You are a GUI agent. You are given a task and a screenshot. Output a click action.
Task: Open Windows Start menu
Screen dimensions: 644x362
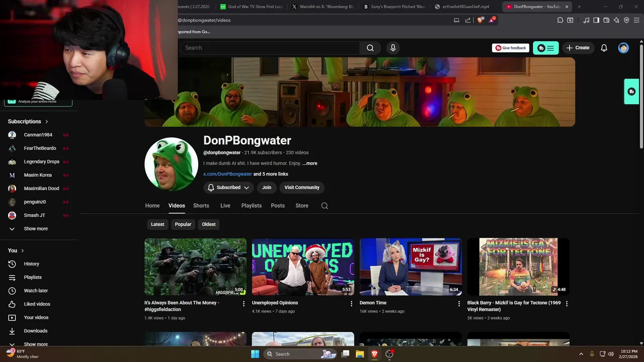(255, 354)
